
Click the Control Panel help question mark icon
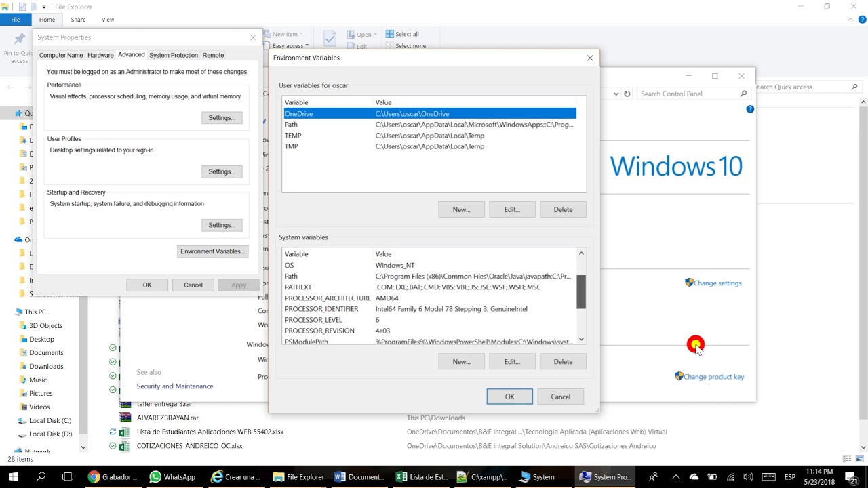tap(750, 109)
